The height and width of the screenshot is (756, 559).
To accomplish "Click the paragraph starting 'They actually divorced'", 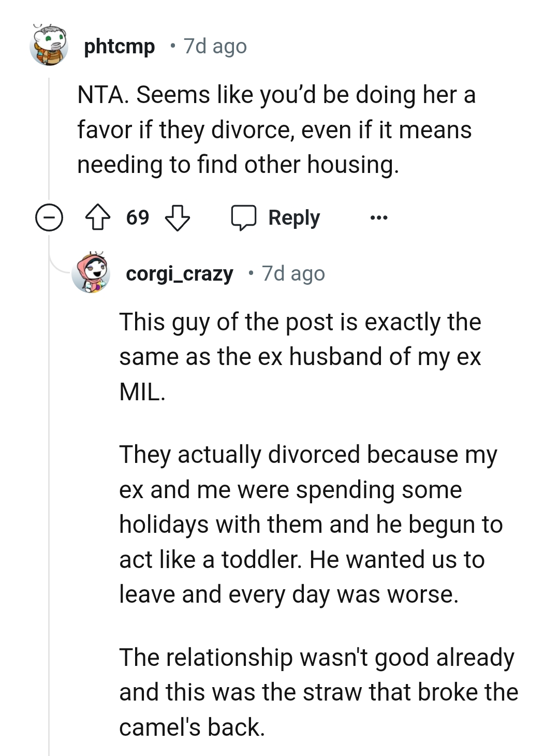I will point(311,524).
